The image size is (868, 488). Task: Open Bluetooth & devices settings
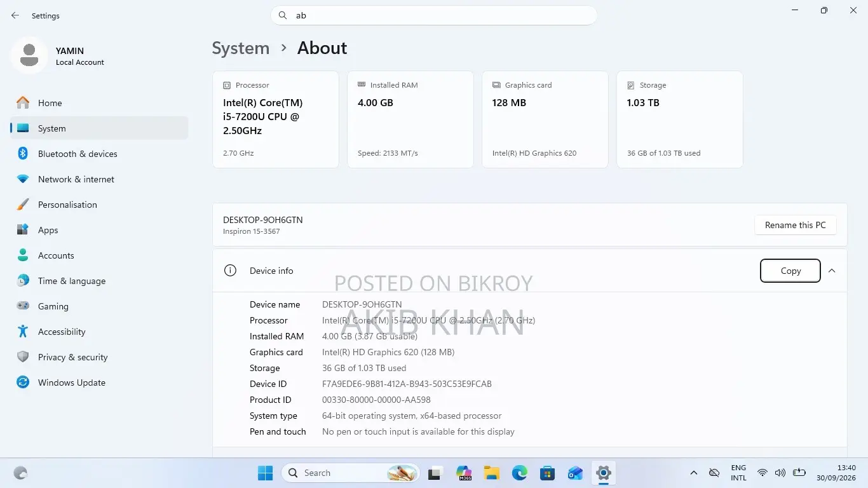pyautogui.click(x=99, y=154)
